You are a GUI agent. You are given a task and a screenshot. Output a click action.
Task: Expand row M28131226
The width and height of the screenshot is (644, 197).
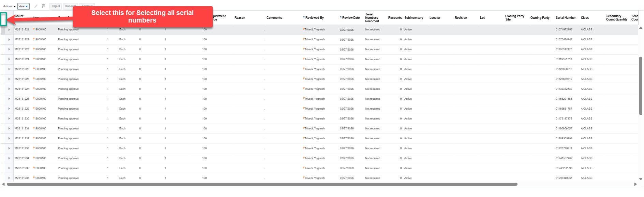click(9, 79)
